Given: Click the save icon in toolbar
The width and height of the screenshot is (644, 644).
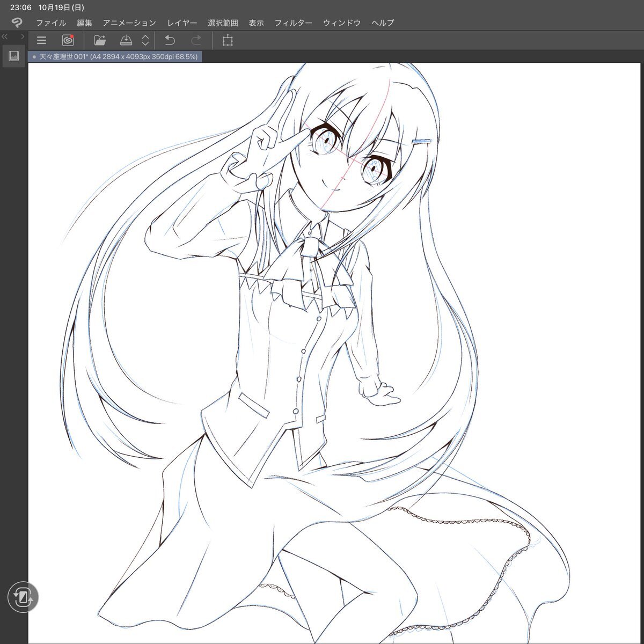Looking at the screenshot, I should click(126, 40).
